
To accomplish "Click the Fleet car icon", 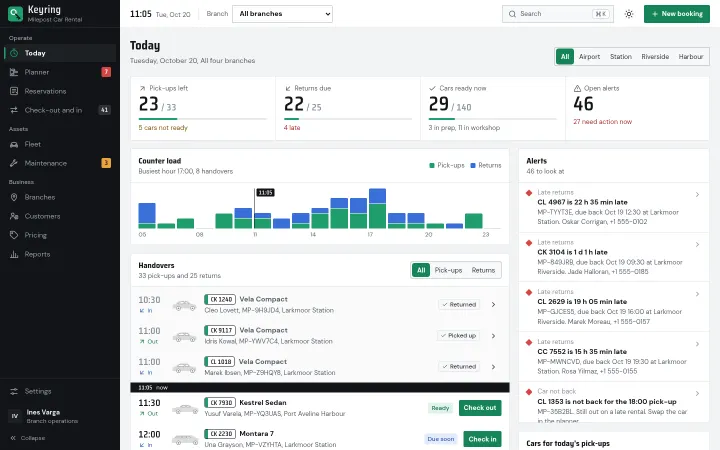I will (x=14, y=144).
